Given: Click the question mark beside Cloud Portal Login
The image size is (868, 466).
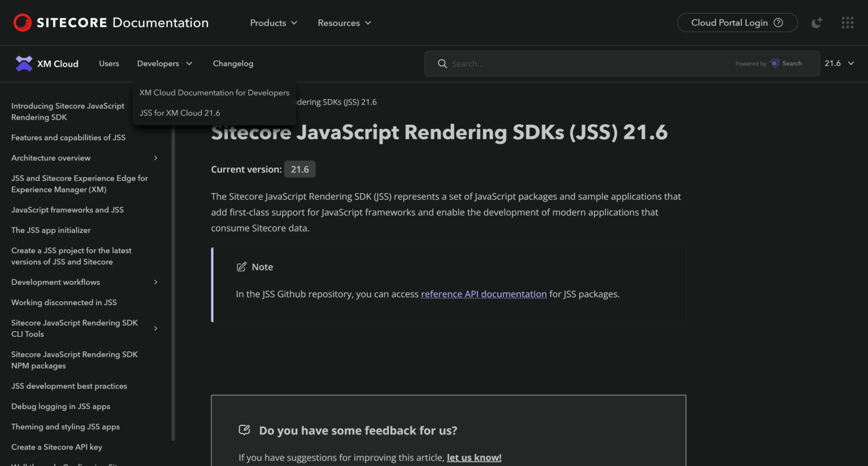Looking at the screenshot, I should coord(778,23).
